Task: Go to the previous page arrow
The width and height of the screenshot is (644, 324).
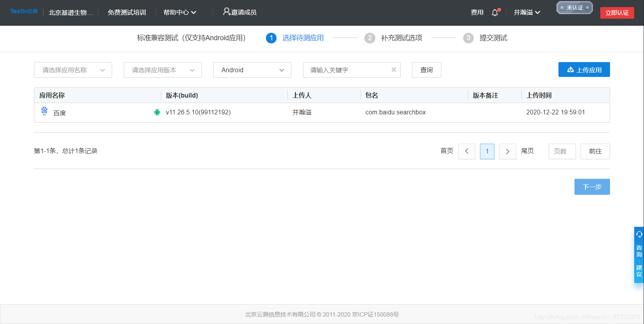Action: coord(467,151)
